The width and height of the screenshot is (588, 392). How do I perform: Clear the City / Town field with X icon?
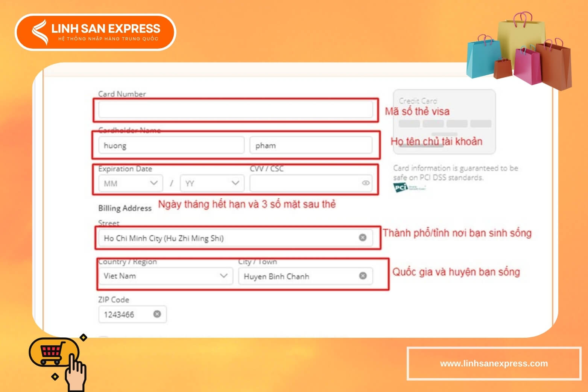363,276
